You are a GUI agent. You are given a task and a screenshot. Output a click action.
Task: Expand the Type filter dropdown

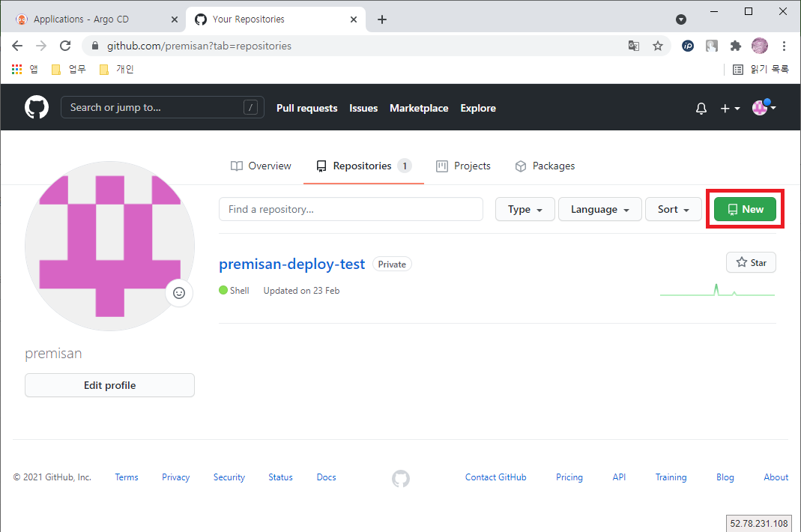click(525, 210)
